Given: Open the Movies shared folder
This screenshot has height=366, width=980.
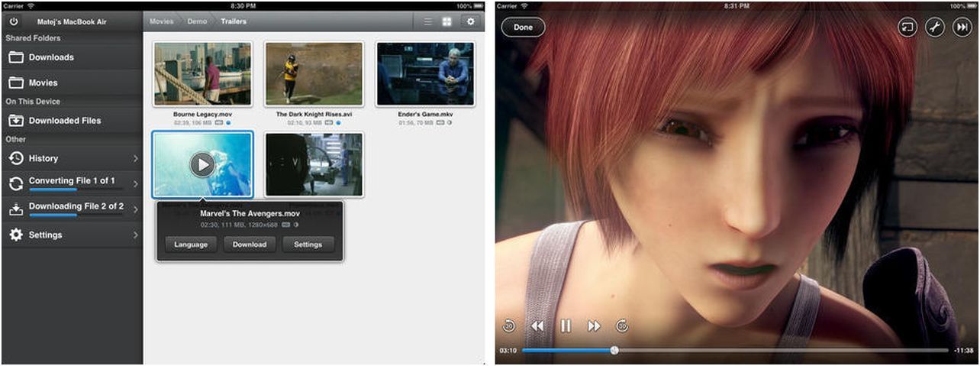Looking at the screenshot, I should 72,83.
